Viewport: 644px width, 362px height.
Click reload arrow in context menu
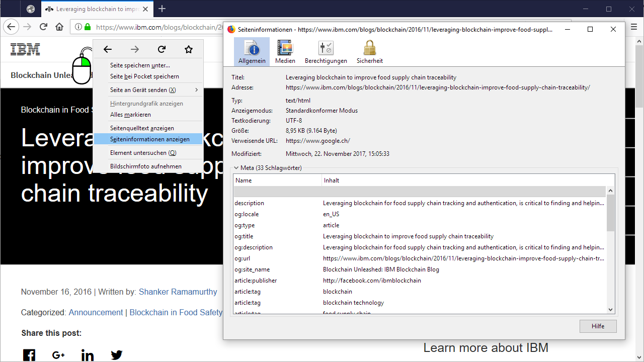[x=162, y=49]
